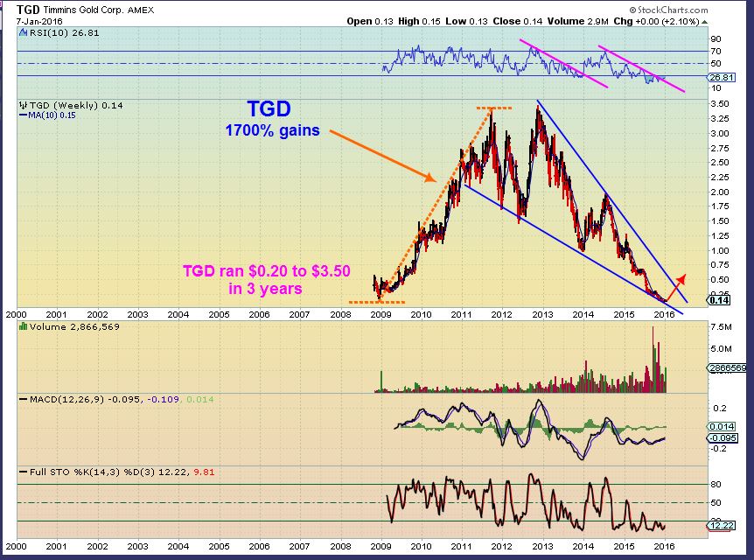Click the 90 level on RSI axis

click(716, 39)
